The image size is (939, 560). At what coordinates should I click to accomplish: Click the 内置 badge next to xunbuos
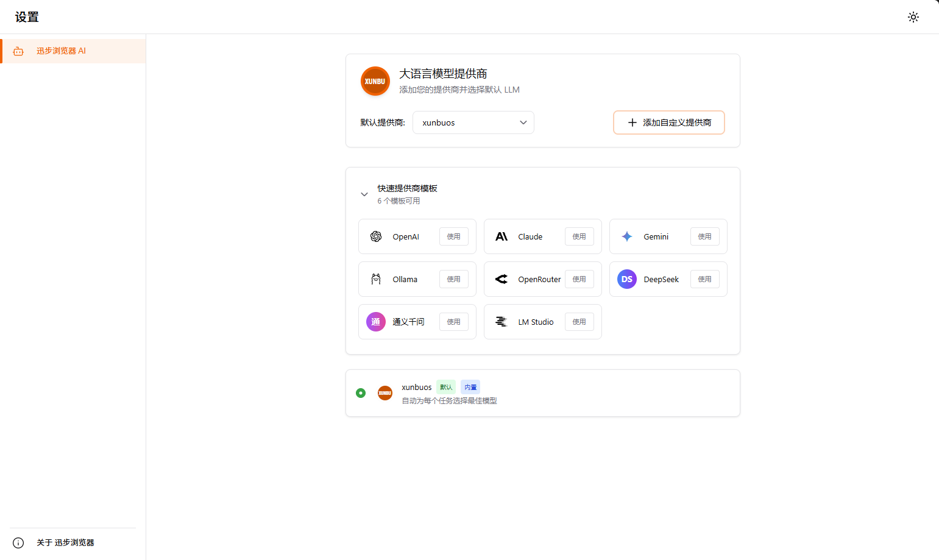(470, 387)
